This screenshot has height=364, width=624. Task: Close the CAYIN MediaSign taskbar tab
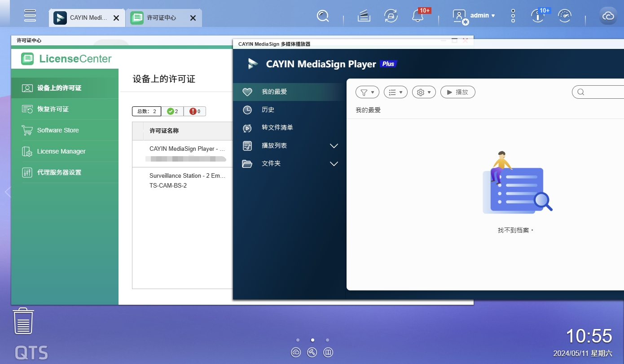(116, 18)
